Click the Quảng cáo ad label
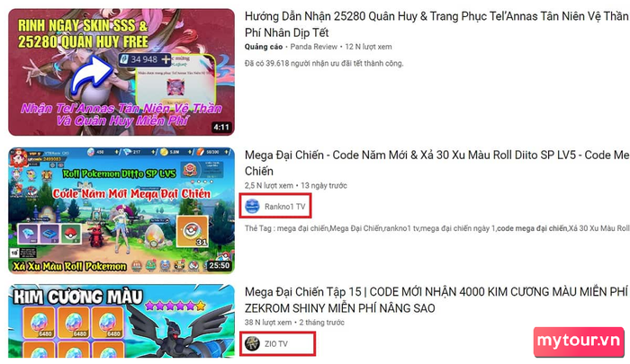The height and width of the screenshot is (364, 630). pyautogui.click(x=264, y=47)
